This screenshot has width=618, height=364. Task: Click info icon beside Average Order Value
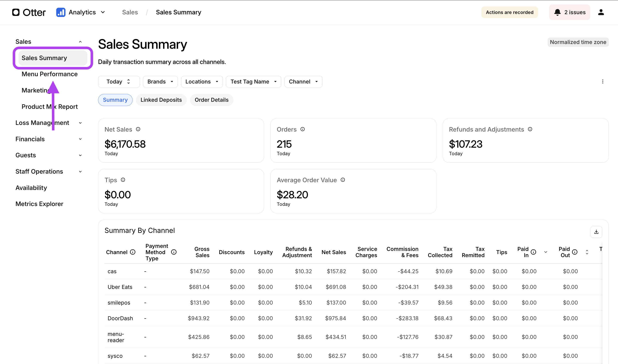[343, 180]
